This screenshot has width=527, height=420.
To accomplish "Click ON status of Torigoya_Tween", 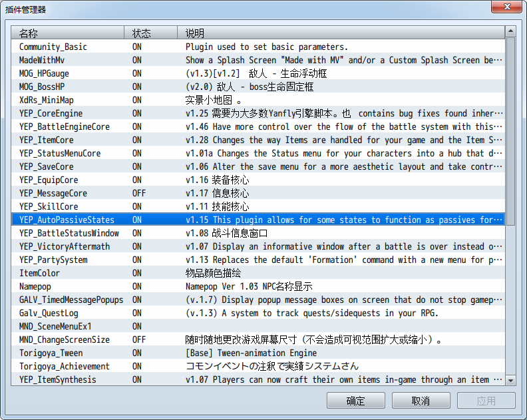I will click(137, 353).
